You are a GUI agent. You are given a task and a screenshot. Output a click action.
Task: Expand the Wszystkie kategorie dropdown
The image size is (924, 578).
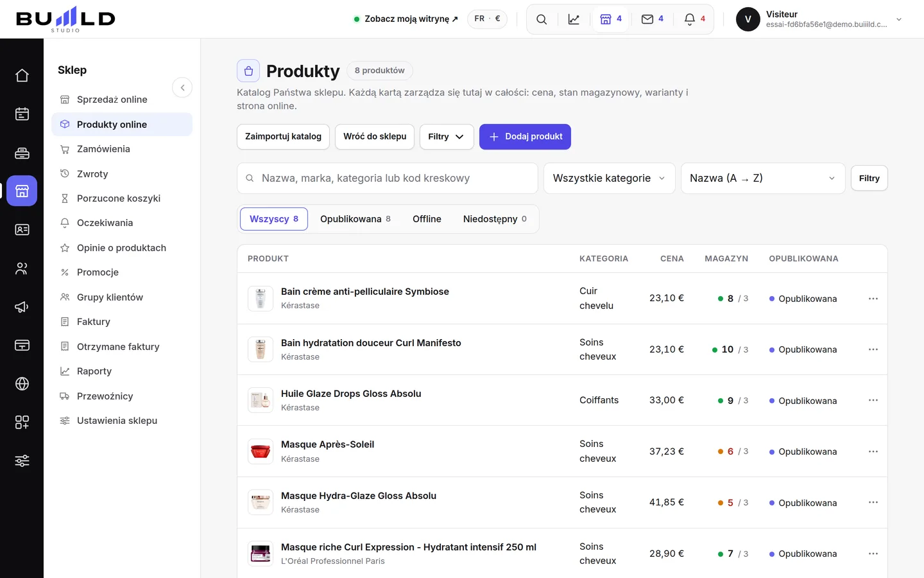(609, 179)
